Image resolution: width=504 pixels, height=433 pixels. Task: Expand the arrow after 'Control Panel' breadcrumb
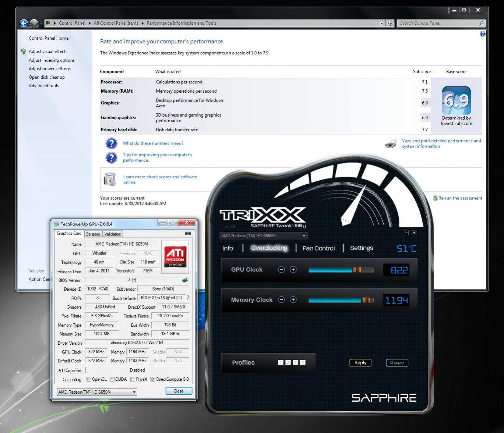click(89, 23)
